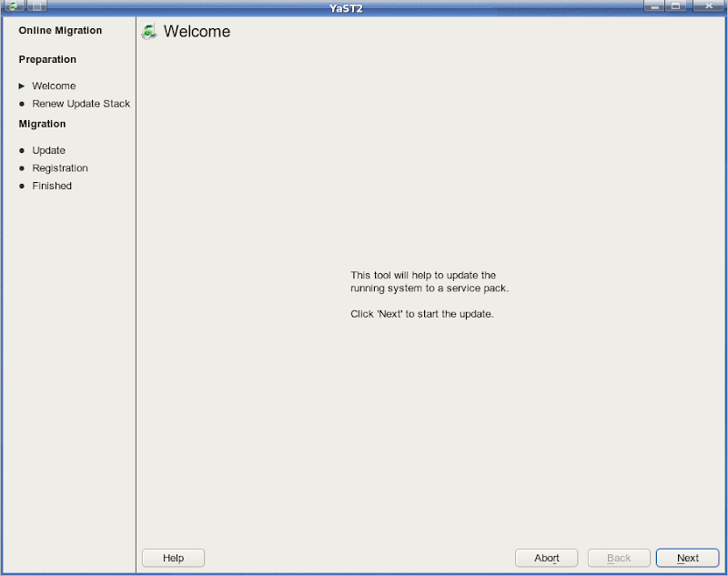728x576 pixels.
Task: Select the Finished step in sidebar
Action: click(52, 186)
